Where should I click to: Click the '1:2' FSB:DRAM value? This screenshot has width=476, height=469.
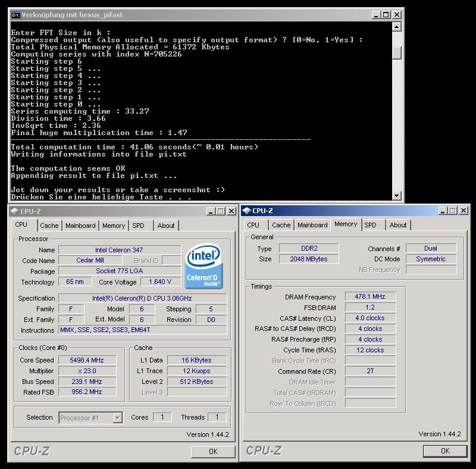click(x=370, y=307)
